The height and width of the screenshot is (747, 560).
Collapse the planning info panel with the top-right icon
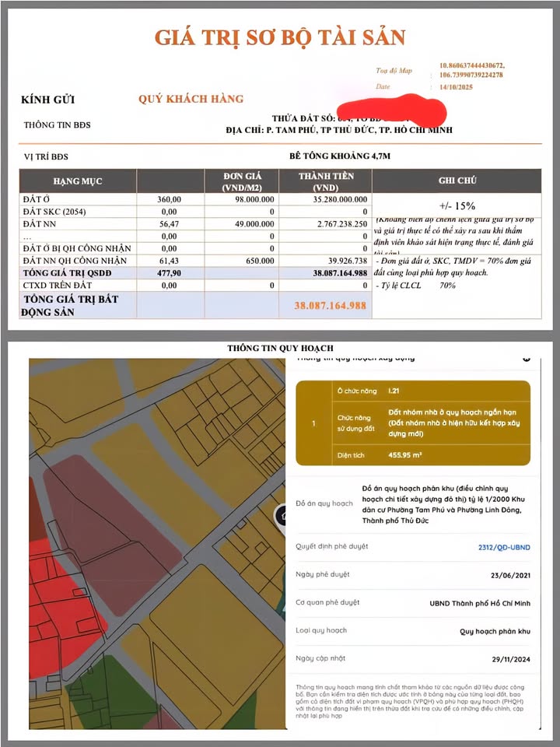click(526, 359)
